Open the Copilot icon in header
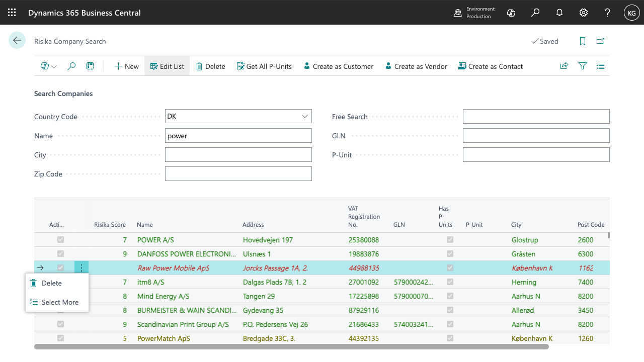The image size is (644, 362). [511, 13]
